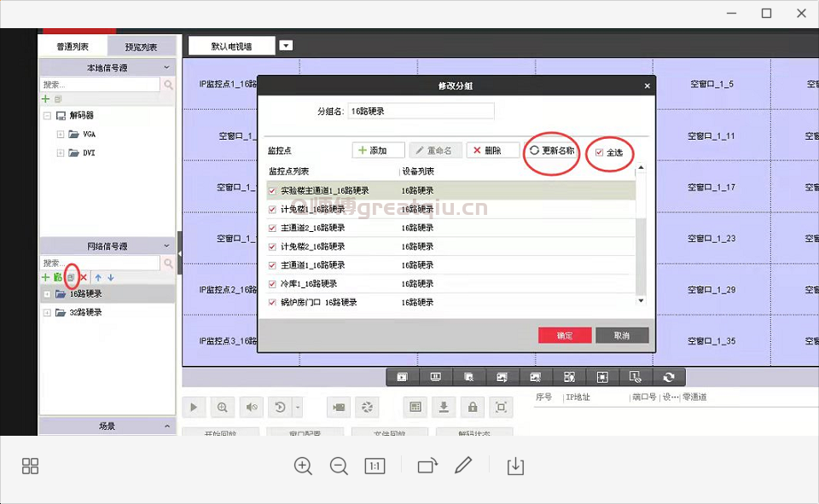Click the refresh icon on the dark toolbar
819x504 pixels.
coord(669,376)
